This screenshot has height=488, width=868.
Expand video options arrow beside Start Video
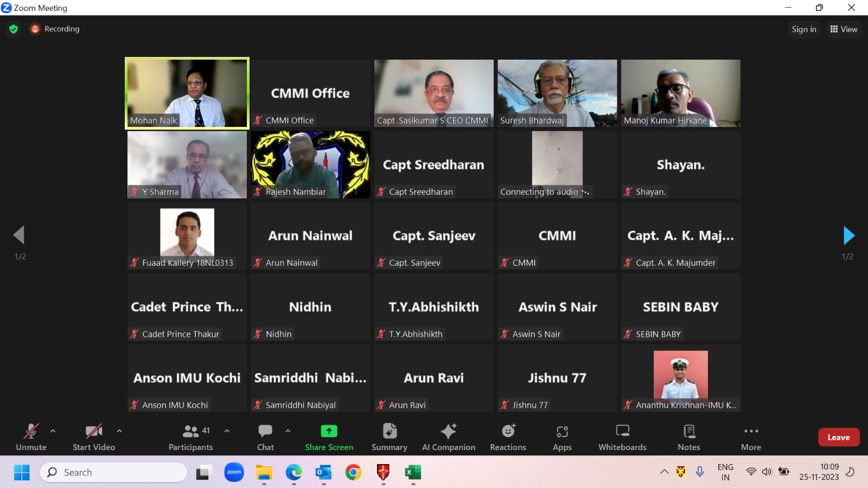click(119, 431)
